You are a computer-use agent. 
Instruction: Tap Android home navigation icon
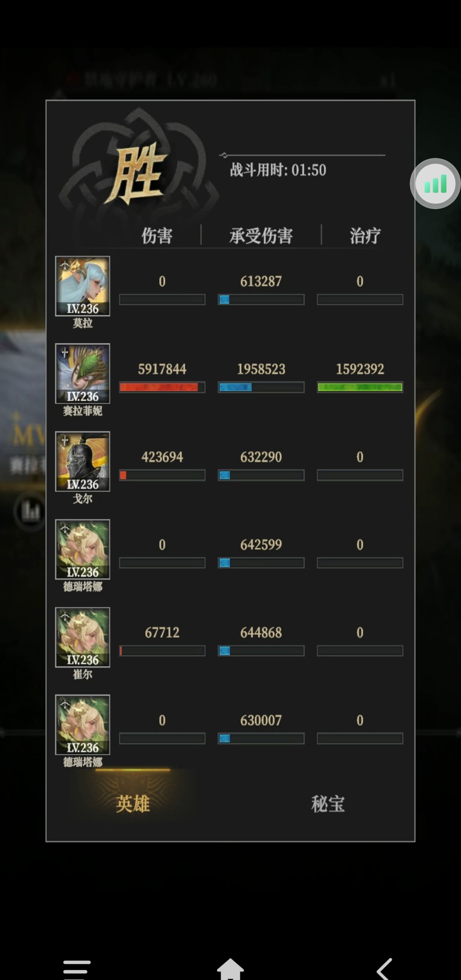click(230, 969)
